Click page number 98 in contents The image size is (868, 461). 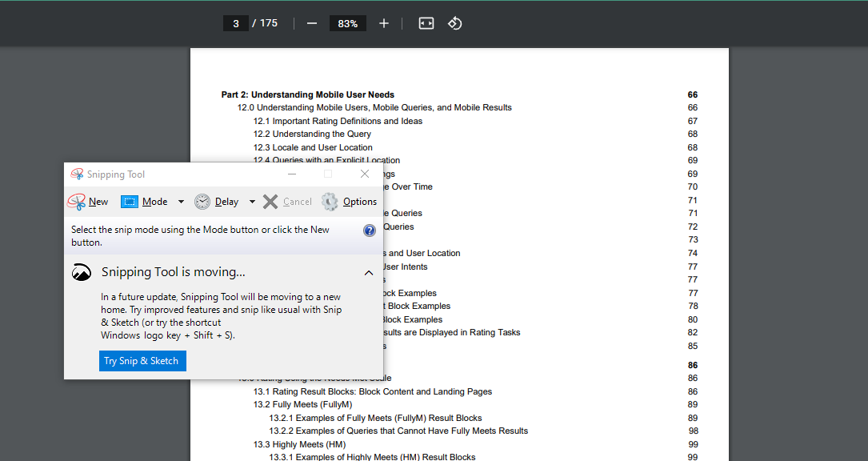pos(693,431)
